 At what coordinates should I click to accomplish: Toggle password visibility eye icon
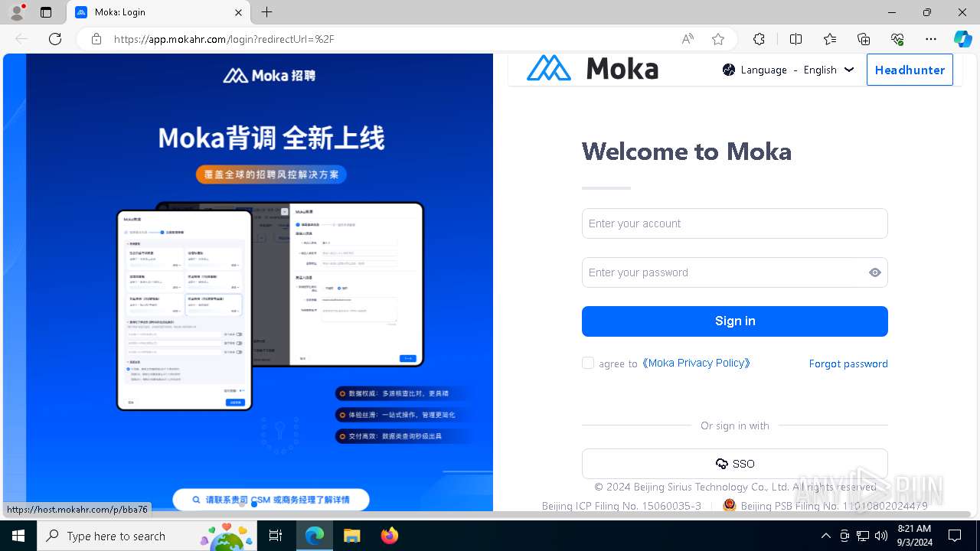875,272
